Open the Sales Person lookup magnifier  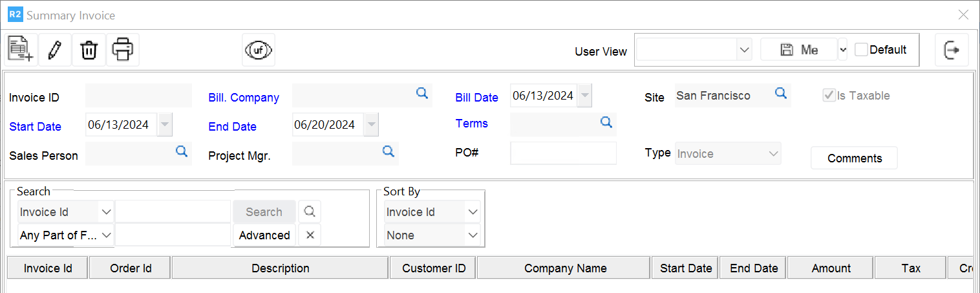[182, 151]
